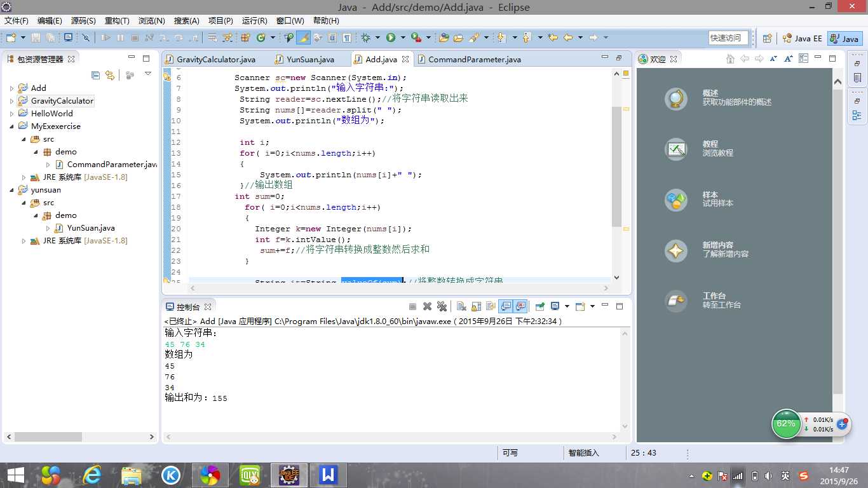Click the Debug bug icon
This screenshot has width=868, height=488.
[x=365, y=38]
